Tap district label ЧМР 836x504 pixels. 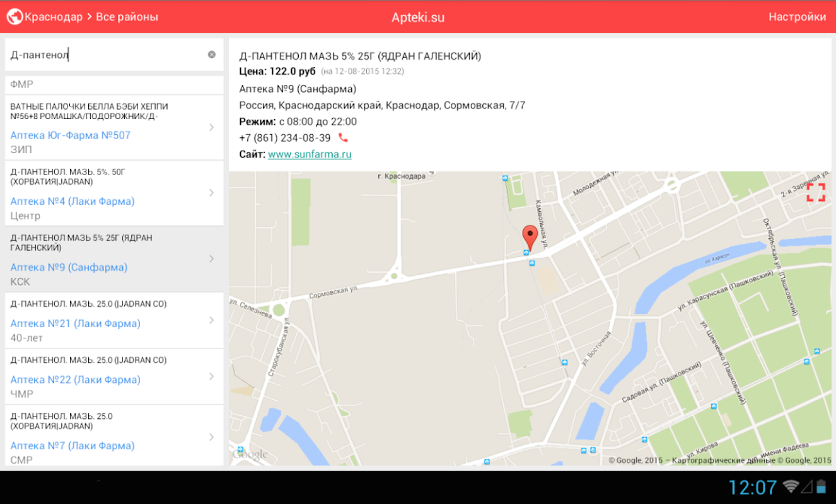22,394
